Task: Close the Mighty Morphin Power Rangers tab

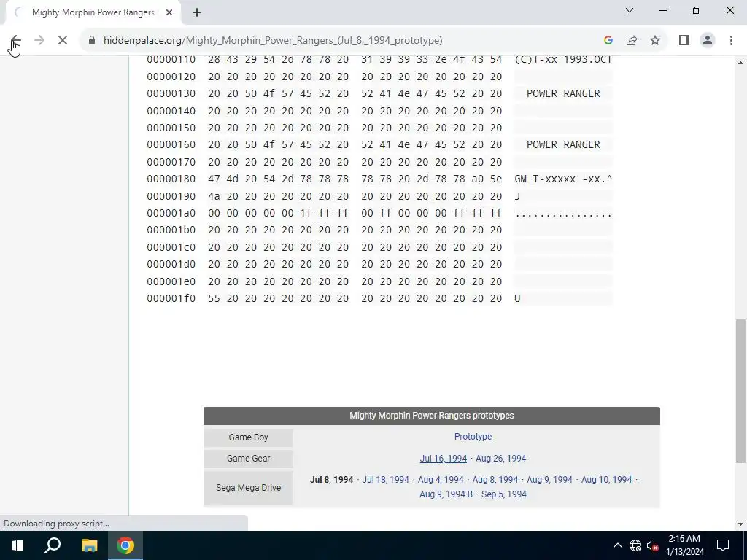Action: [x=169, y=12]
